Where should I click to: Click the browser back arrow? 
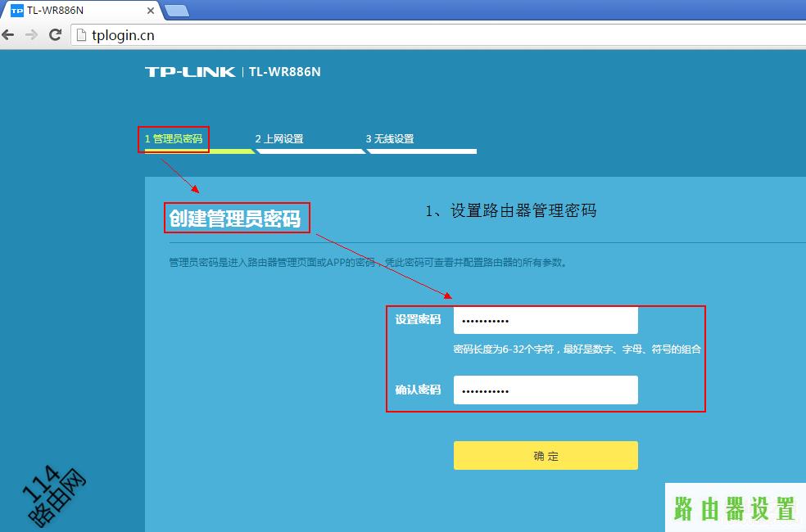pos(8,35)
